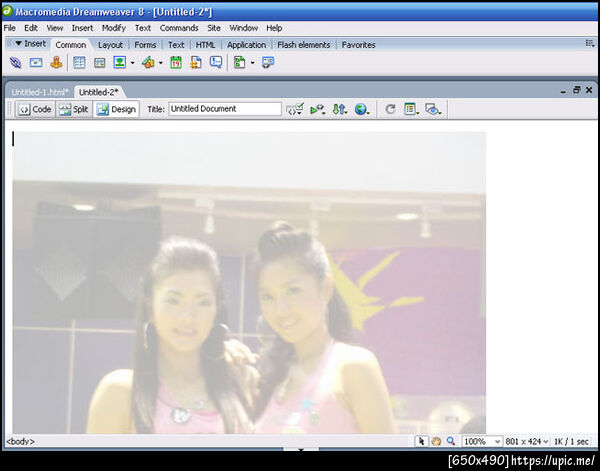Open the Modify menu
600x471 pixels.
114,28
